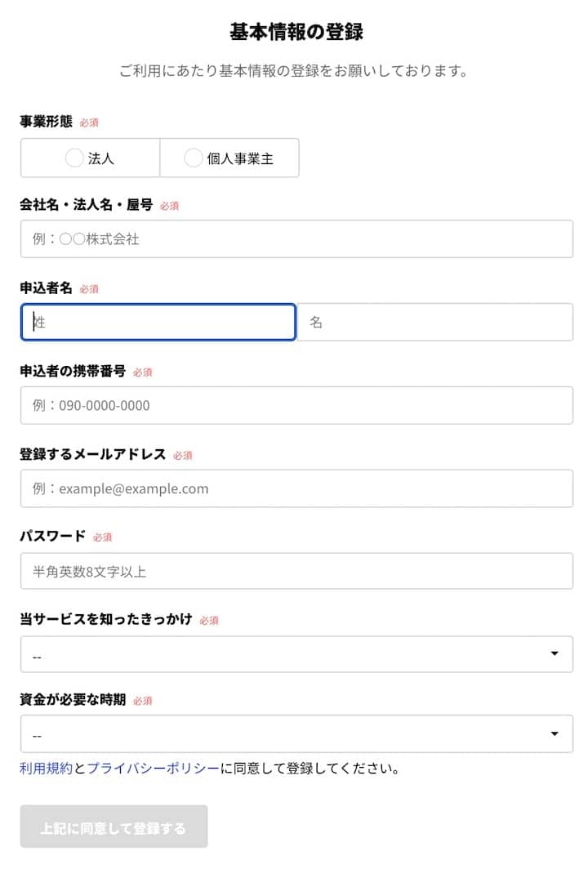588x878 pixels.
Task: Click arrow icon on 当サービスを知ったきっかけ select
Action: click(x=555, y=654)
